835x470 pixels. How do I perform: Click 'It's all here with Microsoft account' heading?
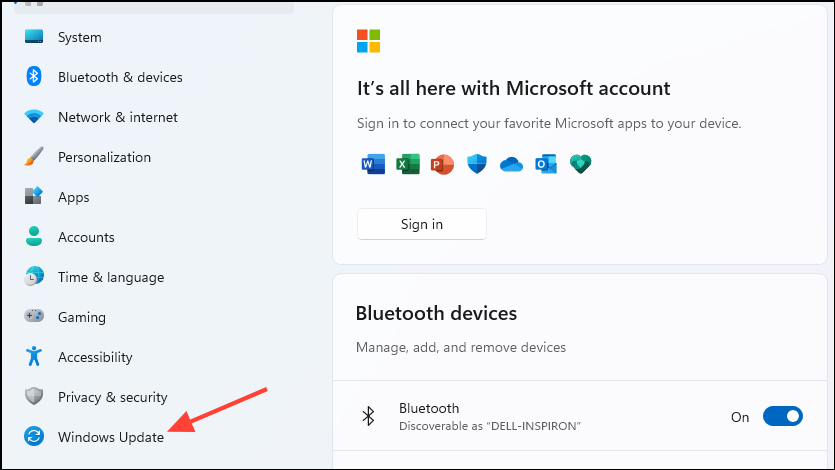pyautogui.click(x=513, y=88)
